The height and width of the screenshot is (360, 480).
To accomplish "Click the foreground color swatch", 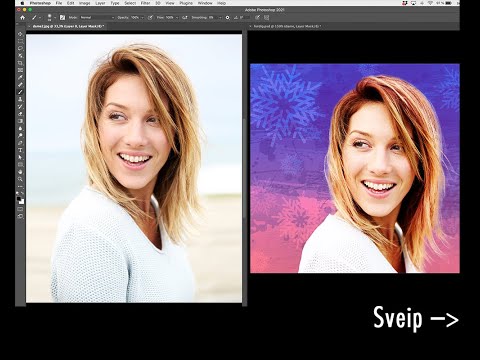I will [19, 199].
